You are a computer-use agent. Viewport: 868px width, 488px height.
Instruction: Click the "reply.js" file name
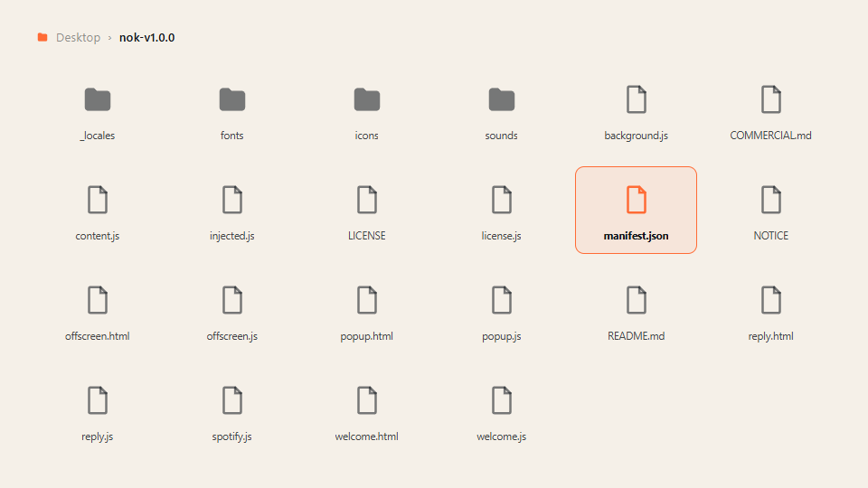pos(98,436)
